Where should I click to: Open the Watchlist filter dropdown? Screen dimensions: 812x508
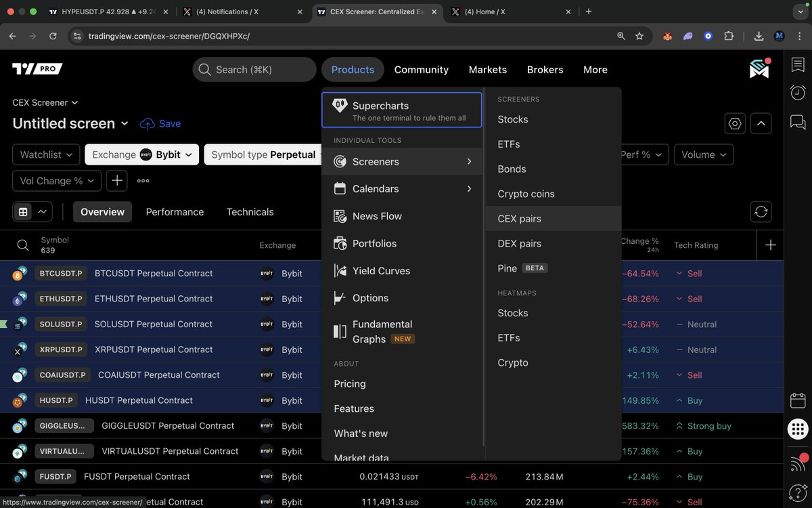point(46,154)
